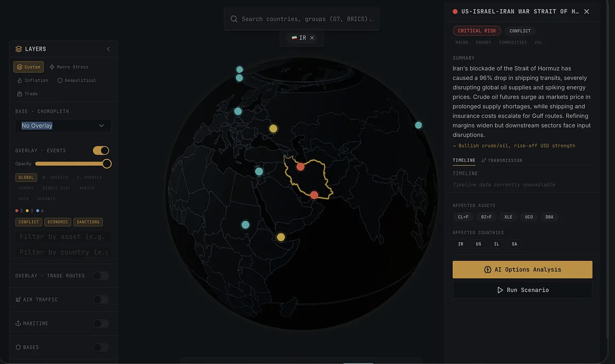Viewport: 615px width, 364px height.
Task: Click the yellow marker north of Caspian region
Action: point(274,129)
